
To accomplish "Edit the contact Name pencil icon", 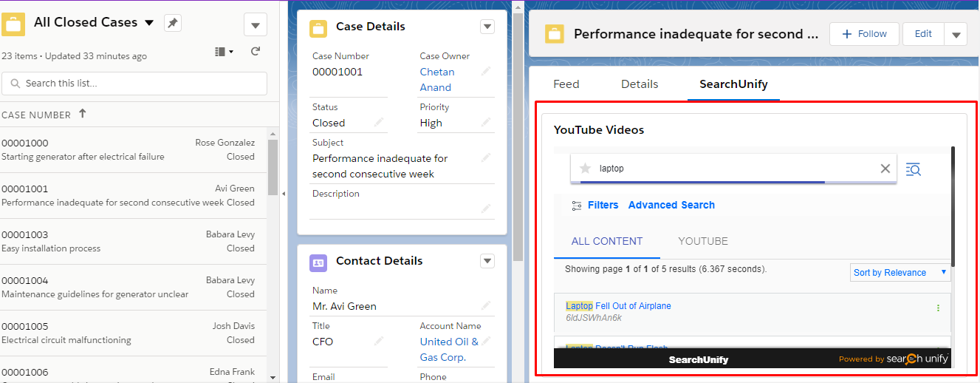I will click(x=486, y=306).
